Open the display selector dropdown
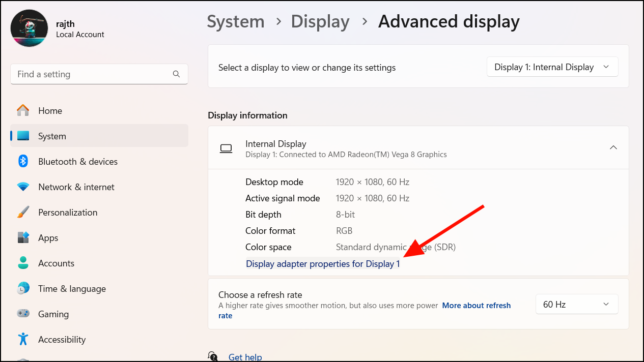644x362 pixels. click(552, 67)
